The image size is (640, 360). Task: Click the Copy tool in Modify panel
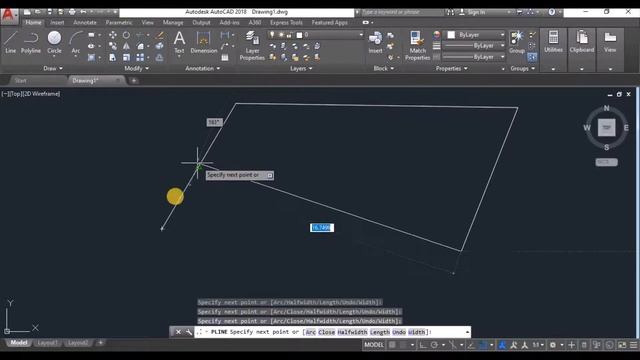[x=113, y=46]
